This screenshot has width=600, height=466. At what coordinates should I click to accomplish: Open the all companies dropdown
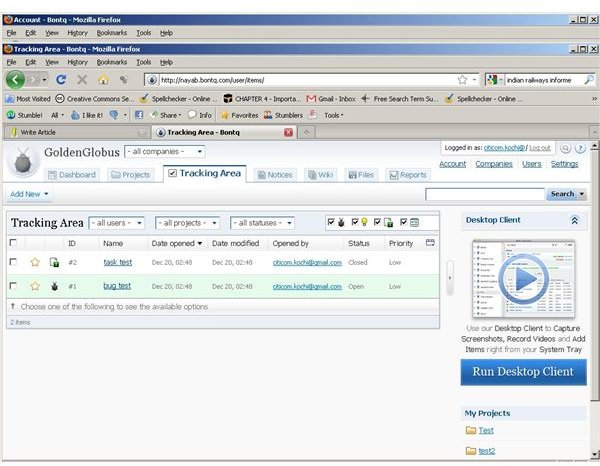(x=165, y=152)
